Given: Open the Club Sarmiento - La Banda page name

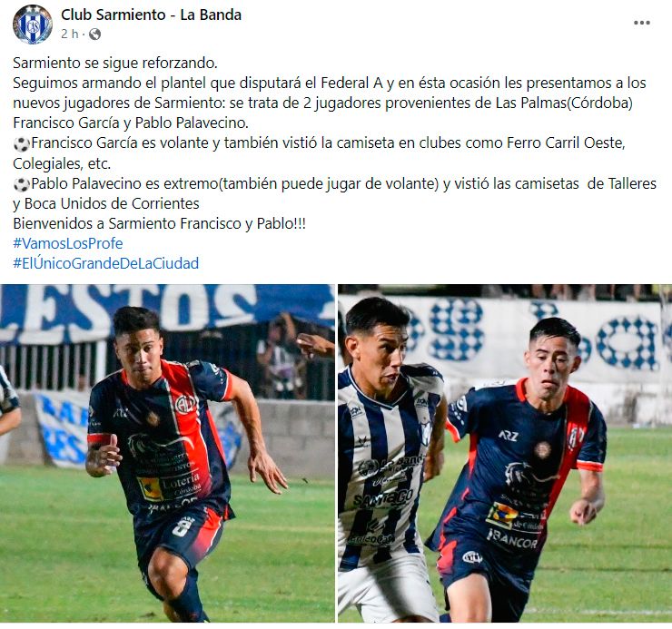Looking at the screenshot, I should click(151, 15).
